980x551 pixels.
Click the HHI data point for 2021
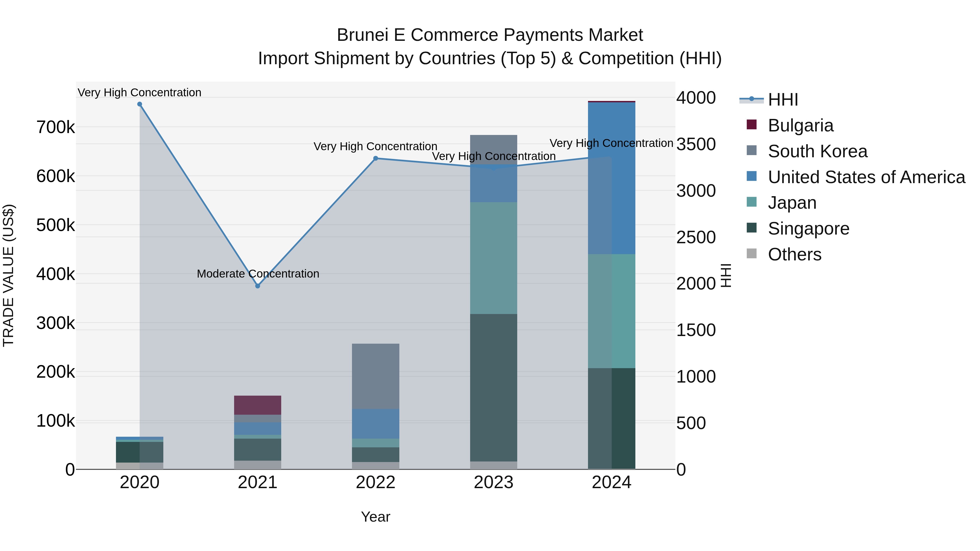tap(258, 286)
